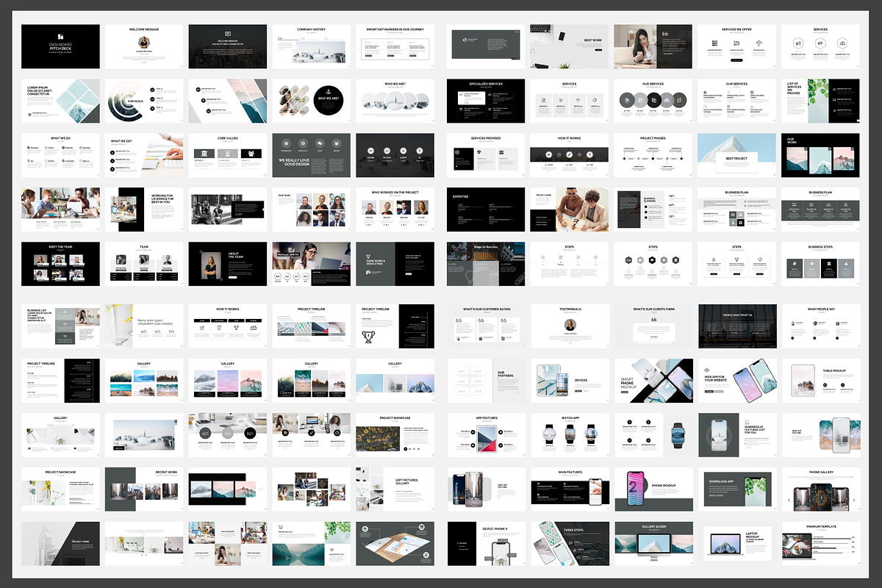Image resolution: width=882 pixels, height=588 pixels.
Task: Open the Device: Phone X slide
Action: pyautogui.click(x=486, y=544)
